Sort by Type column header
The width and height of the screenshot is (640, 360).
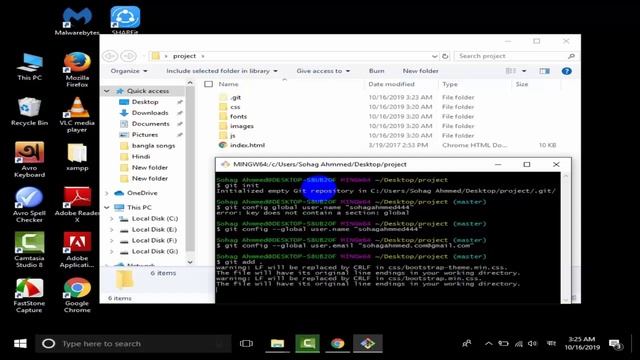point(450,84)
